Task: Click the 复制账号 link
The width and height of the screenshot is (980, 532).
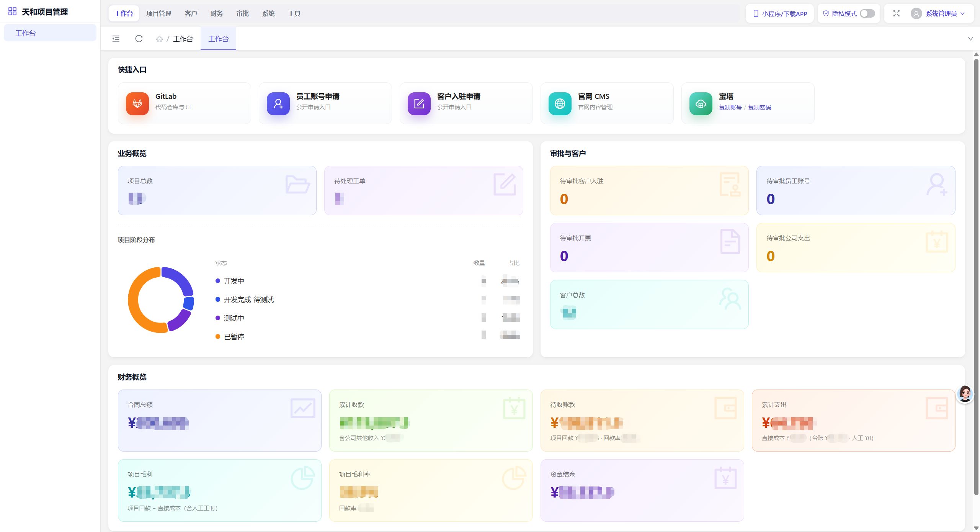Action: (x=730, y=107)
